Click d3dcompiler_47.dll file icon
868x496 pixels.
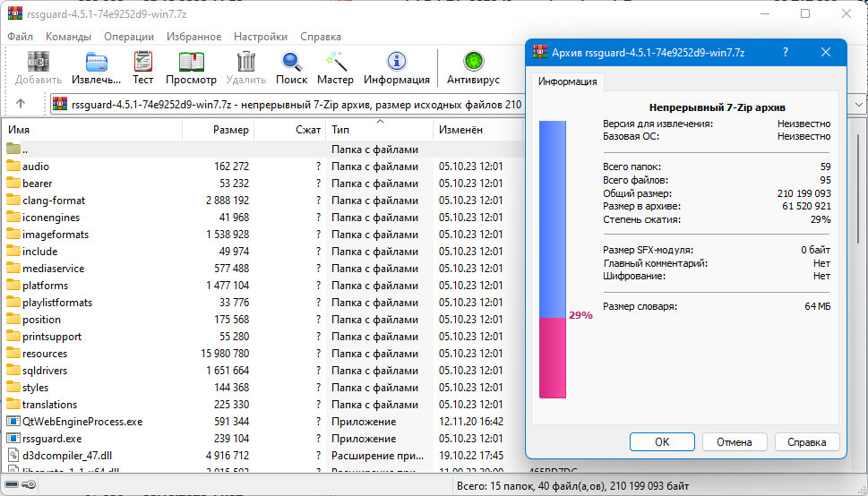click(13, 456)
